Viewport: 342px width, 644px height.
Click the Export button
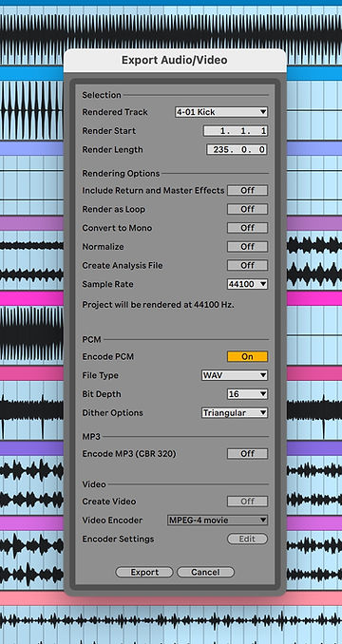(144, 572)
